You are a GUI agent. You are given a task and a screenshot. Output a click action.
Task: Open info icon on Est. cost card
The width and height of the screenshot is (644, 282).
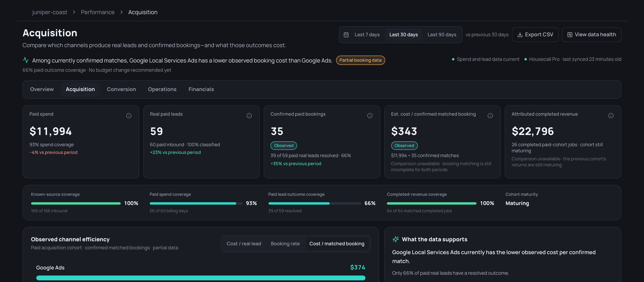490,115
